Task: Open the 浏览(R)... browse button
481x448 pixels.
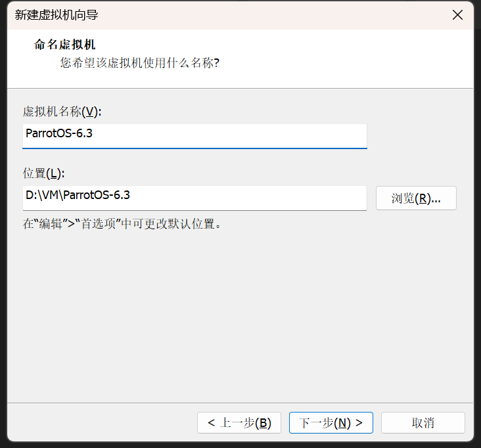Action: (416, 198)
